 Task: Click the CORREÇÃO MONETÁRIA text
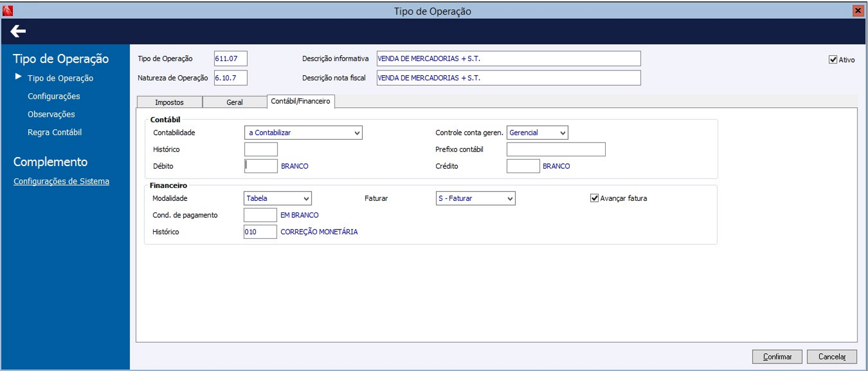pyautogui.click(x=319, y=232)
